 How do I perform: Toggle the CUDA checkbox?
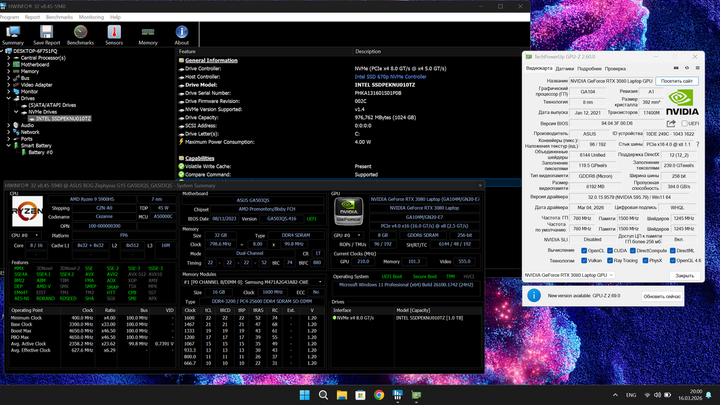610,251
